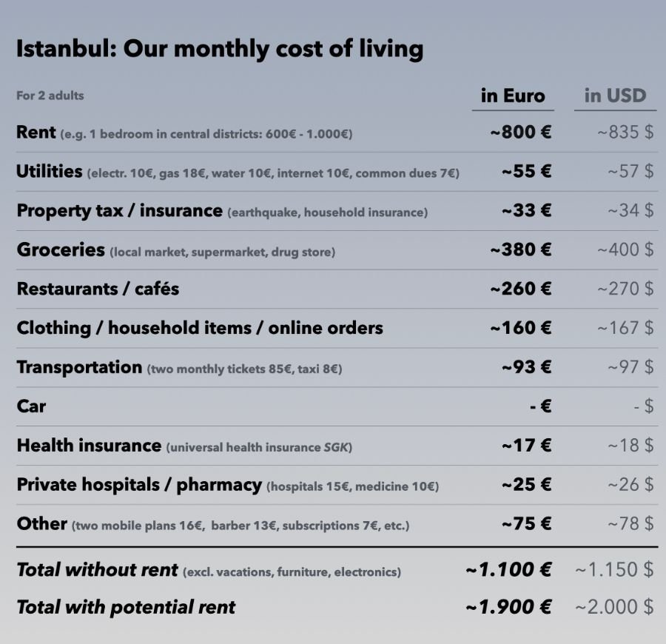
Task: Select the Health insurance row label
Action: 89,446
